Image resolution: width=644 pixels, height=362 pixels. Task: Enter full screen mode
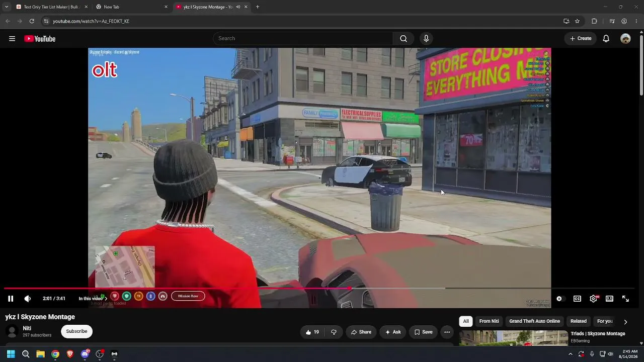pos(625,299)
